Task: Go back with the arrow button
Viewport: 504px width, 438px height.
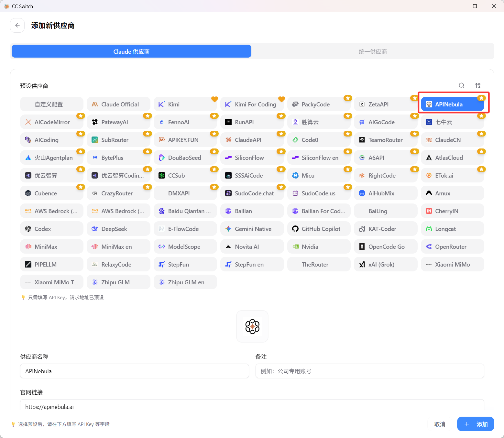Action: [x=17, y=25]
